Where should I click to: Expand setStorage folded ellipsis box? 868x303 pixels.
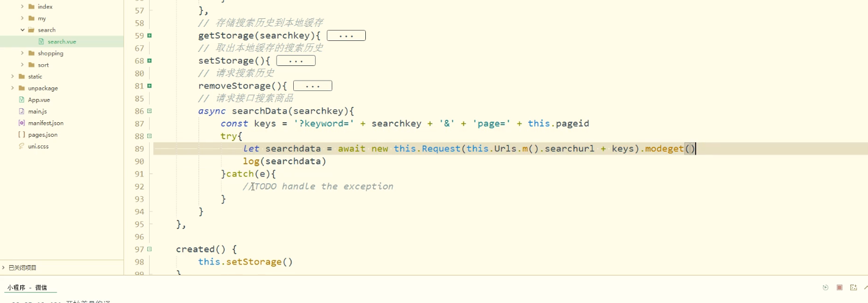point(296,60)
